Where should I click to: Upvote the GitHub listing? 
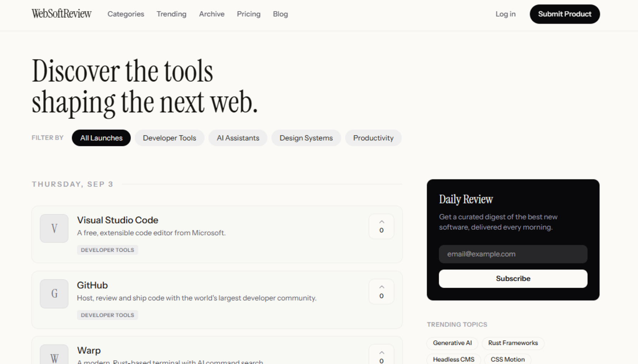point(381,292)
